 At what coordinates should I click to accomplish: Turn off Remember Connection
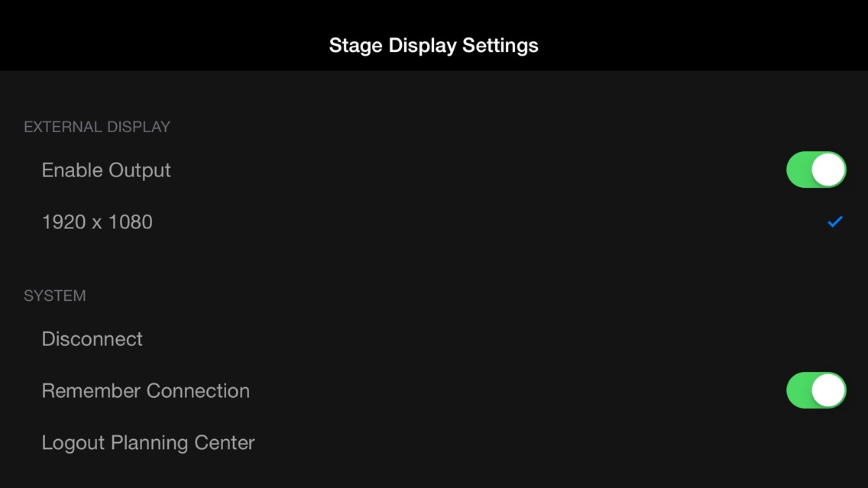[x=816, y=390]
